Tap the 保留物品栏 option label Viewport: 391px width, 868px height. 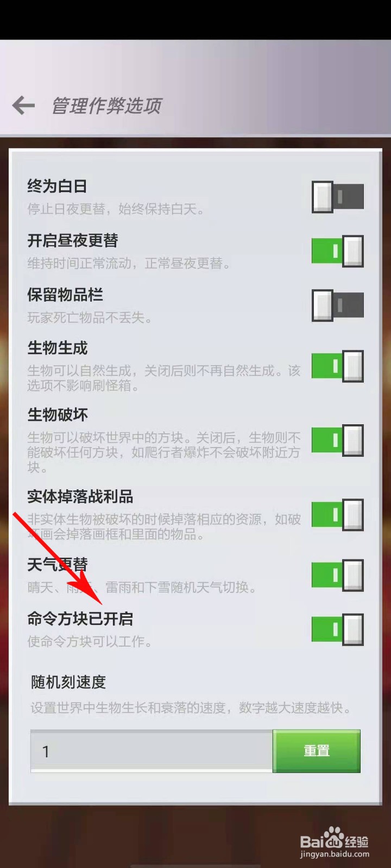(65, 295)
